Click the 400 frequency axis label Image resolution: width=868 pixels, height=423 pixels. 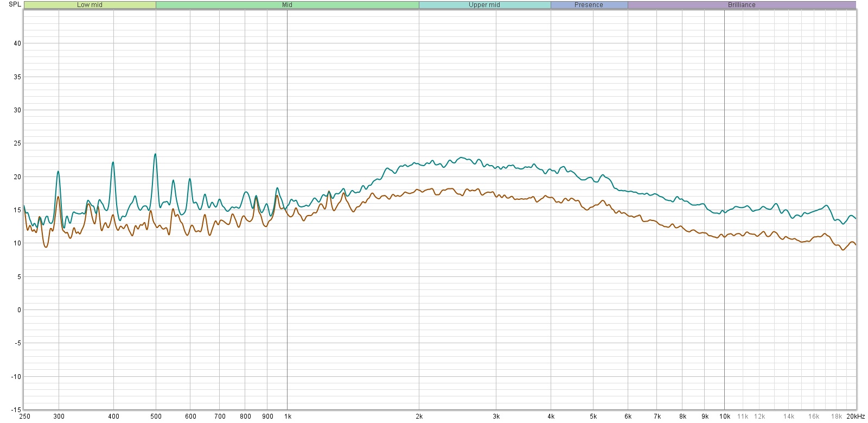(113, 416)
